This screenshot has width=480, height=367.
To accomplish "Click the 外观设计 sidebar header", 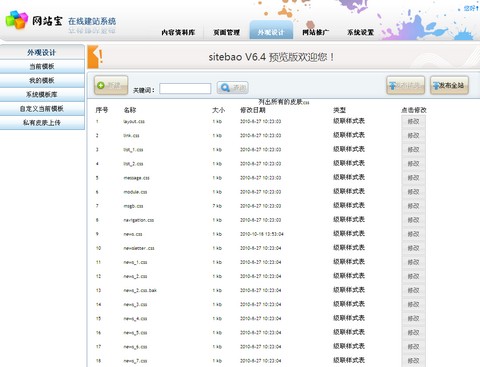I will point(42,52).
